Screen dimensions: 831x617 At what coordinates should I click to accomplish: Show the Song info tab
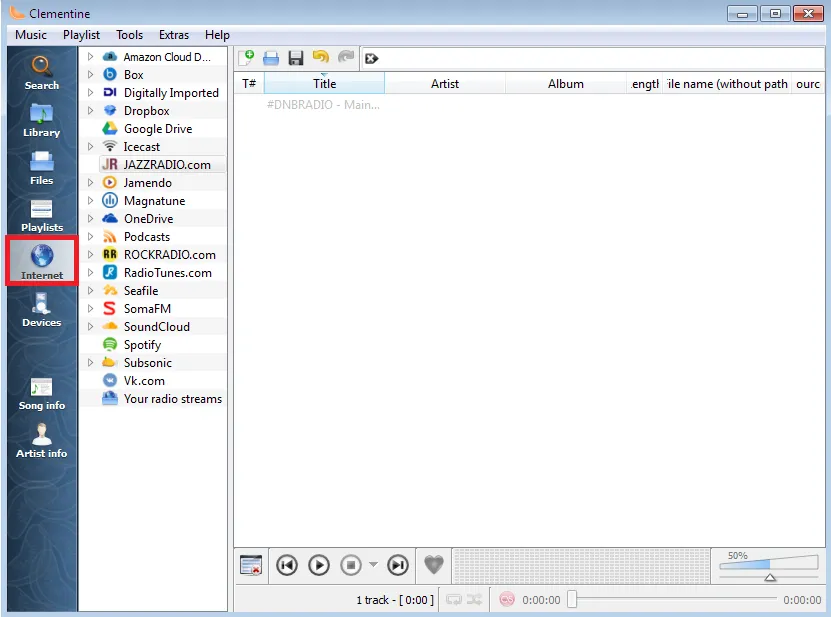(x=41, y=394)
